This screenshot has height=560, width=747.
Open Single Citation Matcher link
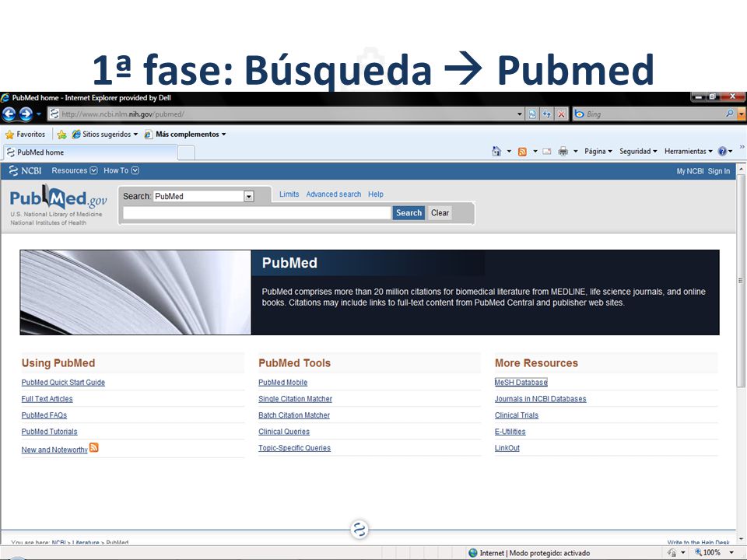click(x=296, y=399)
